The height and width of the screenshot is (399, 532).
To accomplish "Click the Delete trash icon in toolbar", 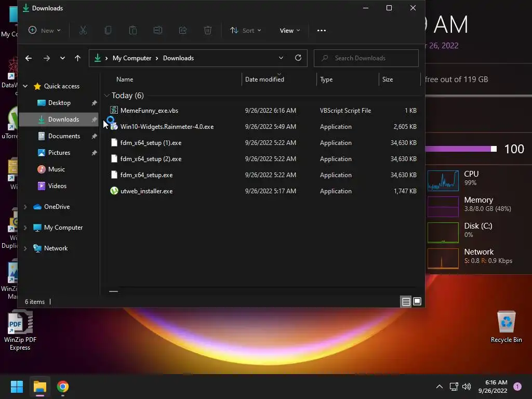I will click(x=208, y=31).
